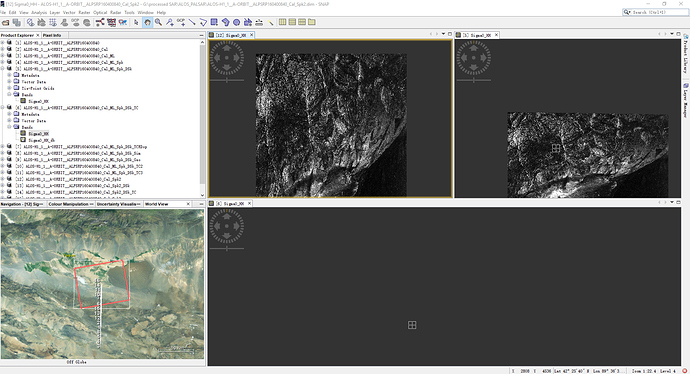
Task: Select Vector Data folder under product [5]
Action: (x=34, y=82)
